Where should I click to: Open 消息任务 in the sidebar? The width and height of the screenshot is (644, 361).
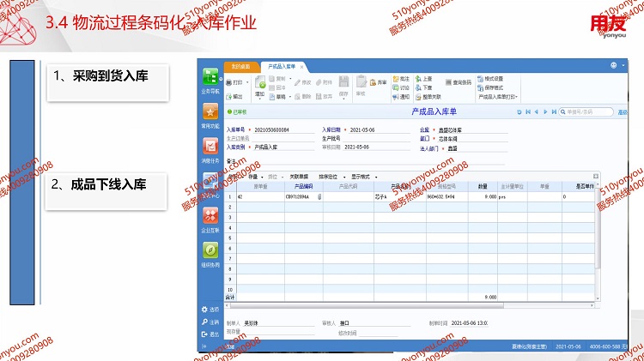(210, 147)
